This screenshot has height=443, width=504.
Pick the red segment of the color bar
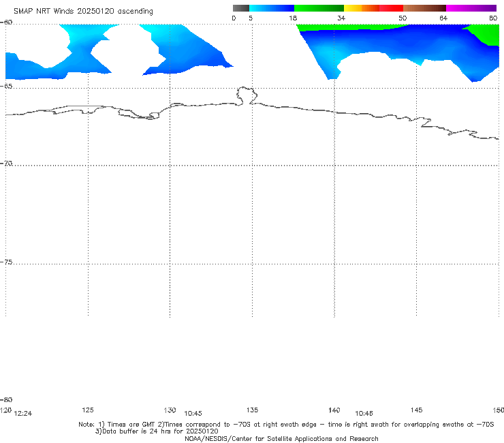(391, 8)
